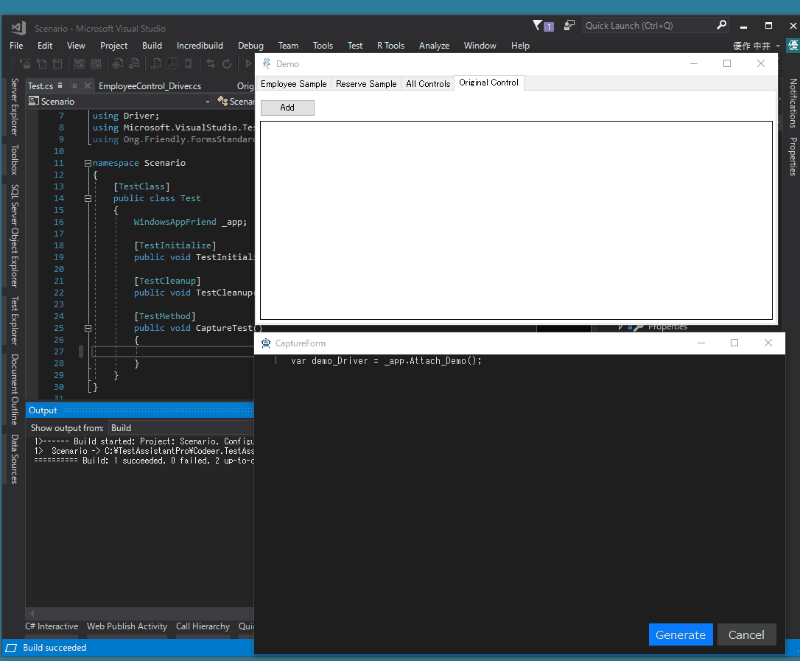Click the refresh arrow toolbar icon
This screenshot has width=800, height=661.
click(x=227, y=64)
